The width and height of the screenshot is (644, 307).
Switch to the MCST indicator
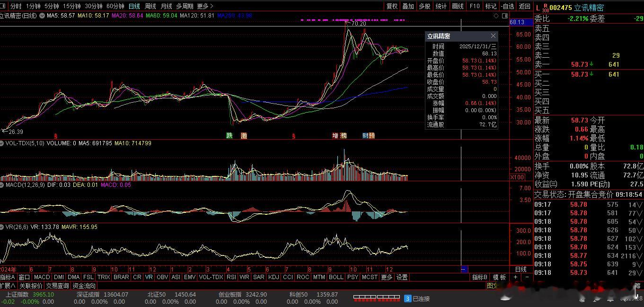coord(370,277)
